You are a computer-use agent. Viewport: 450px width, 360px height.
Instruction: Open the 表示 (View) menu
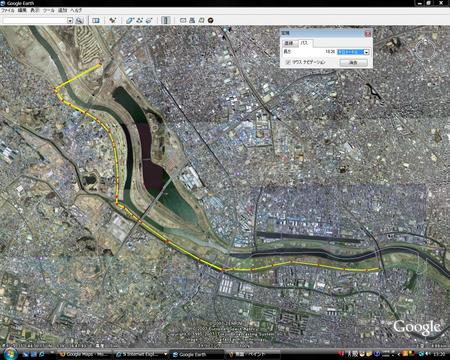click(35, 10)
